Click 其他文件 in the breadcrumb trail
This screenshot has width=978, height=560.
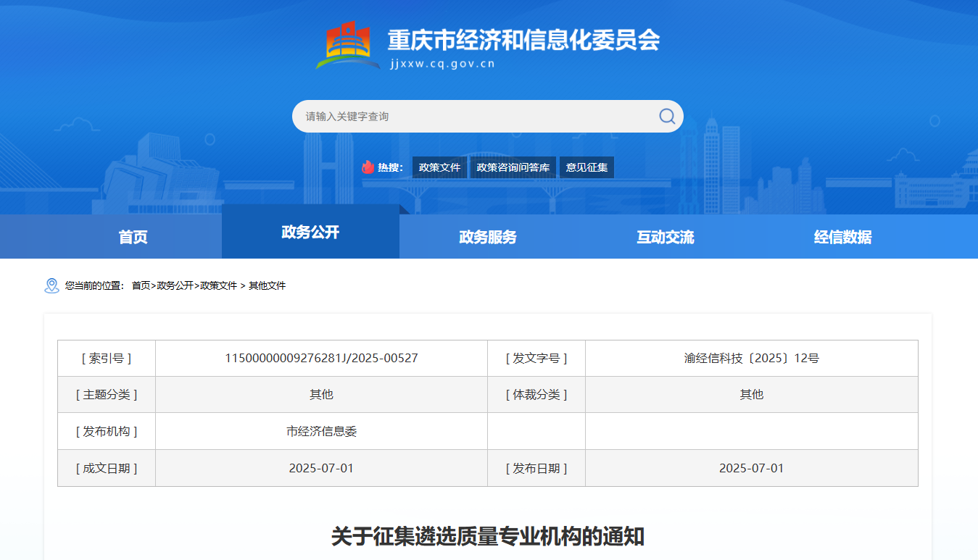[x=268, y=285]
